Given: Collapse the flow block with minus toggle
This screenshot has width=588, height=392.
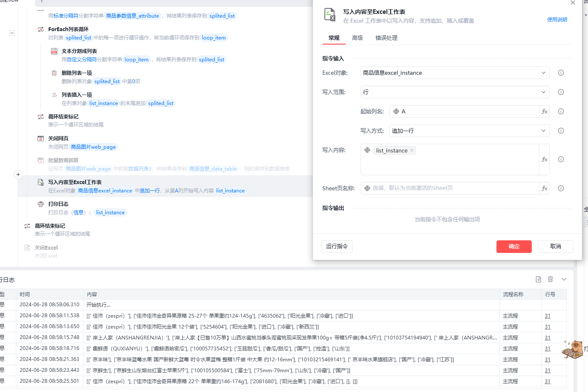Looking at the screenshot, I should click(x=12, y=33).
